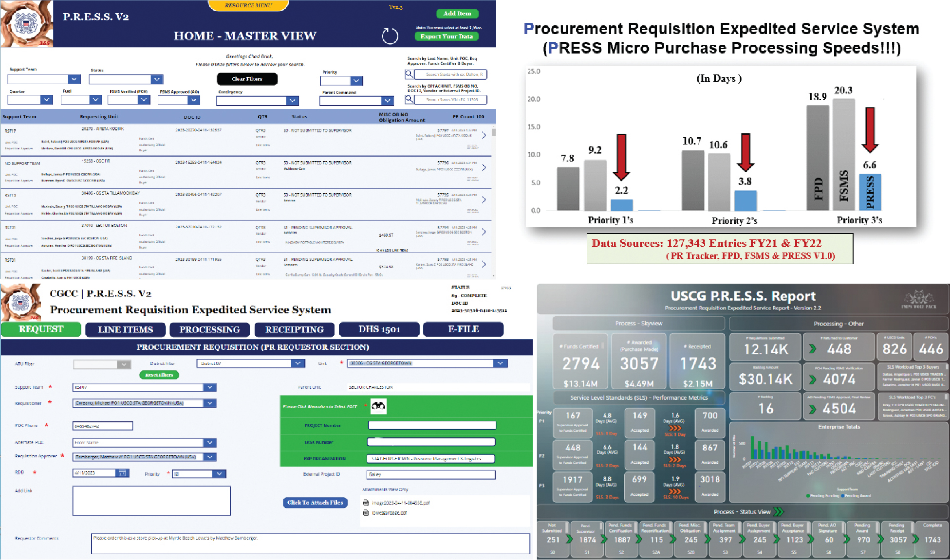Open the lowesgarbage.pdf attachment icon

(x=366, y=513)
